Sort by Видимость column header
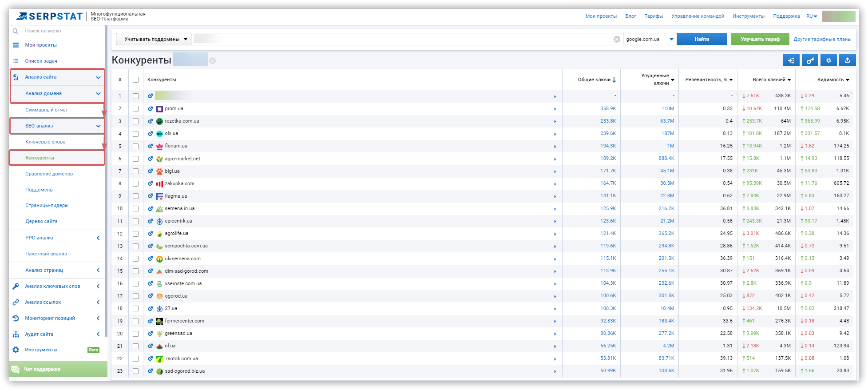Screen dimensions: 868x390 [x=833, y=80]
